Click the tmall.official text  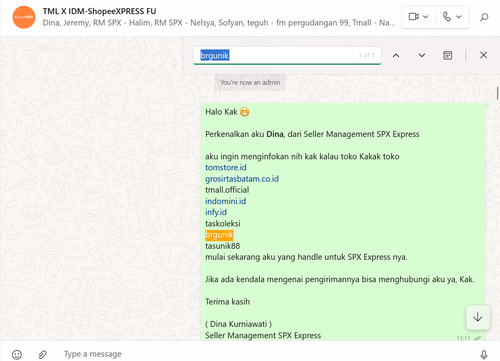pyautogui.click(x=227, y=190)
